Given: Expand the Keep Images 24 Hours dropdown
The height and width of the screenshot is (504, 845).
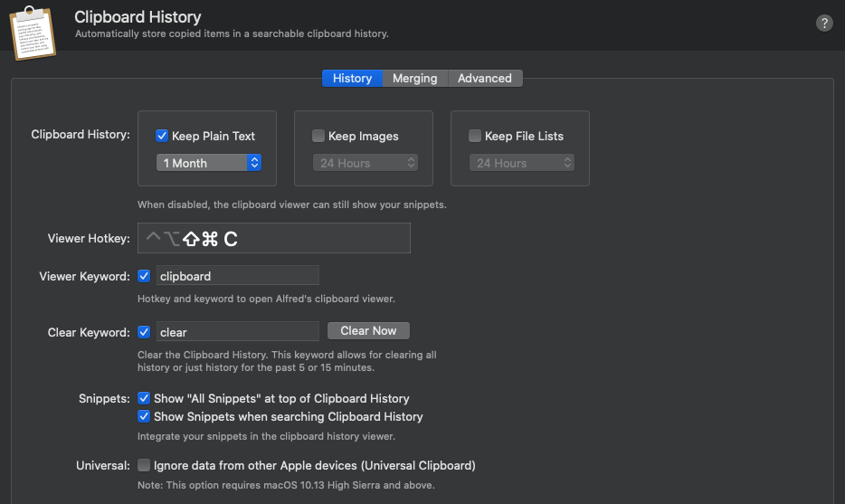Looking at the screenshot, I should point(366,163).
